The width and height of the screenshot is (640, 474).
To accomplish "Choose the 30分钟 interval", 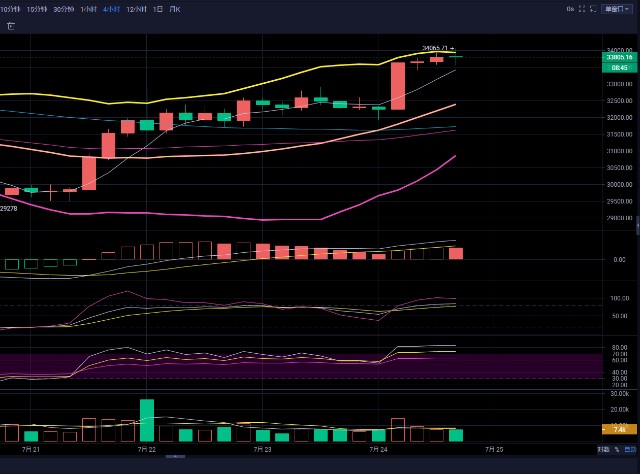I will [x=64, y=9].
